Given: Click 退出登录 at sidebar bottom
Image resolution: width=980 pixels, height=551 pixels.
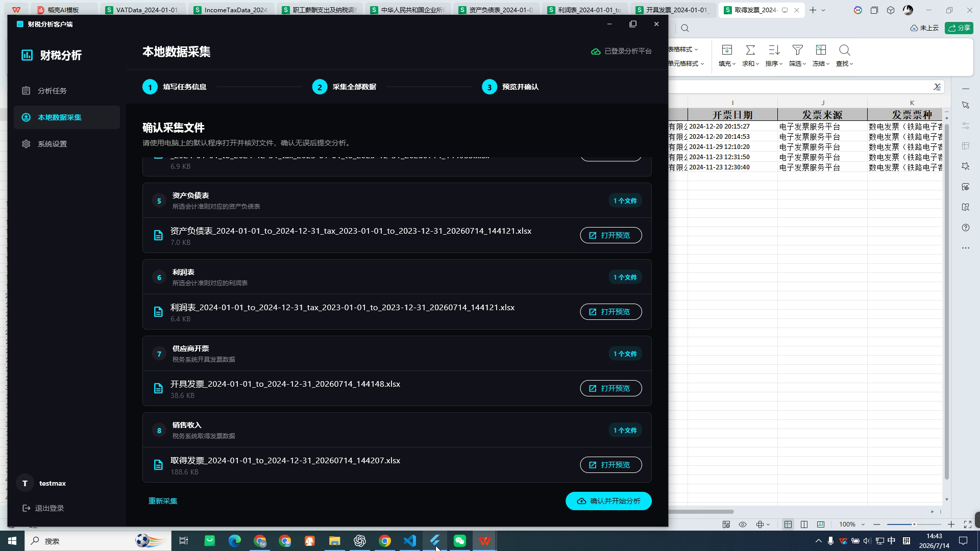Looking at the screenshot, I should (43, 508).
